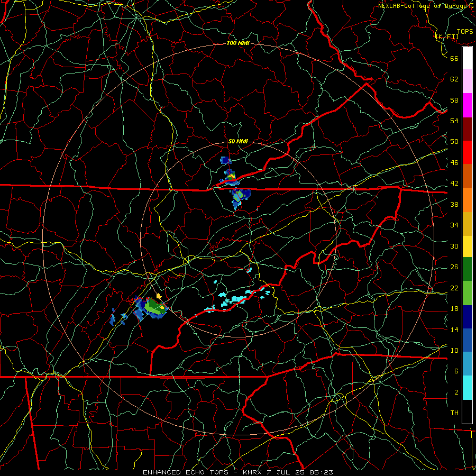Select the NEXLAB-College of DuPage credit text
This screenshot has width=476, height=476.
tap(426, 5)
